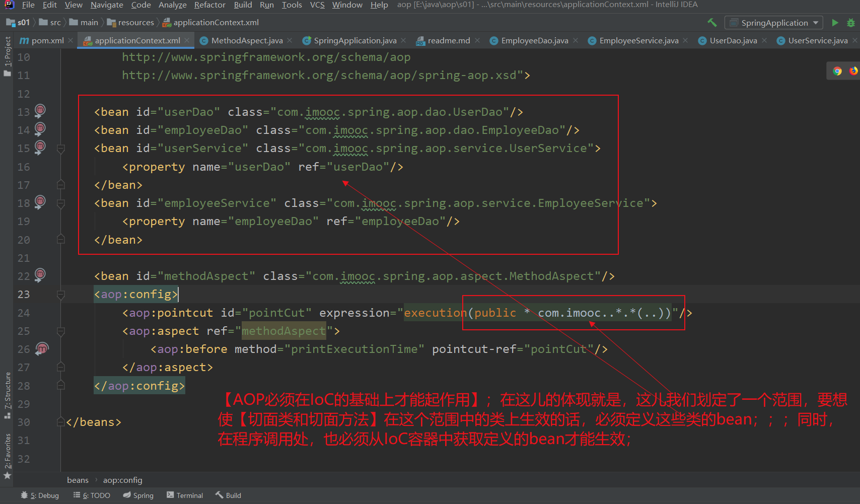Open the Navigate menu
The image size is (860, 504).
coord(106,5)
